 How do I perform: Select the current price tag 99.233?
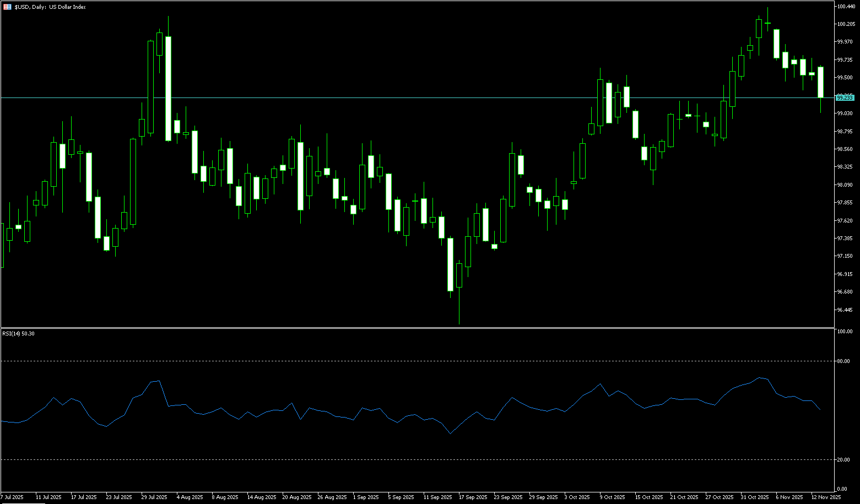pos(845,97)
